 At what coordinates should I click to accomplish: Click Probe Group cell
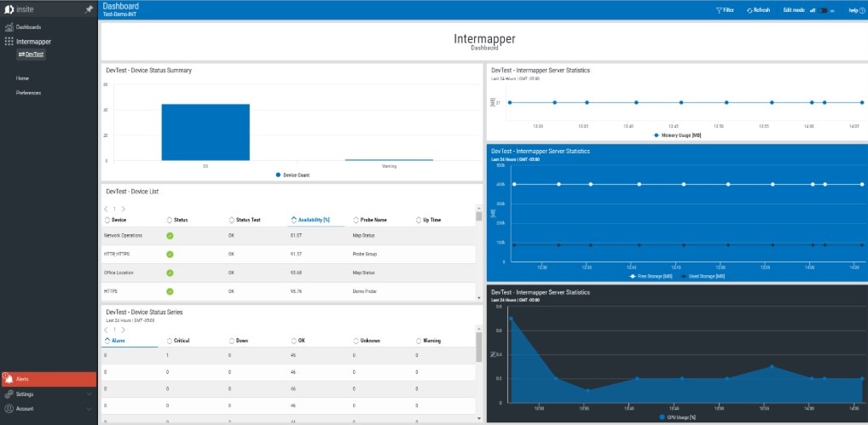pyautogui.click(x=365, y=254)
